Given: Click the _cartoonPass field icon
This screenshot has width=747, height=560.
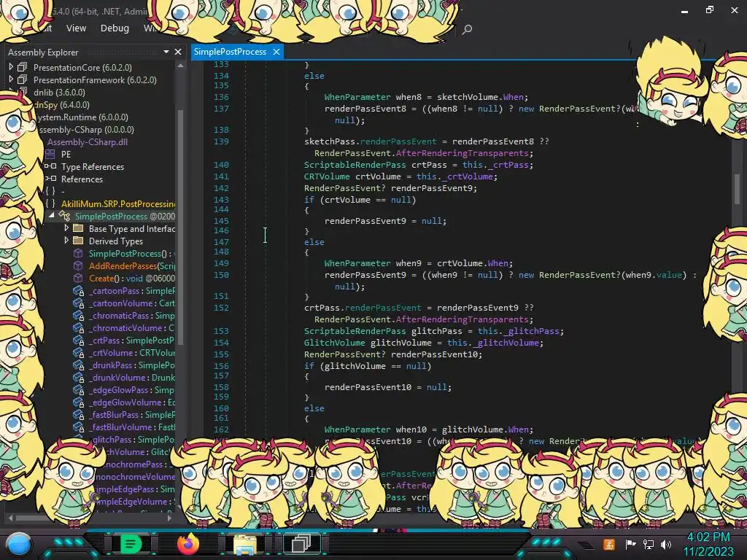Looking at the screenshot, I should tap(78, 290).
